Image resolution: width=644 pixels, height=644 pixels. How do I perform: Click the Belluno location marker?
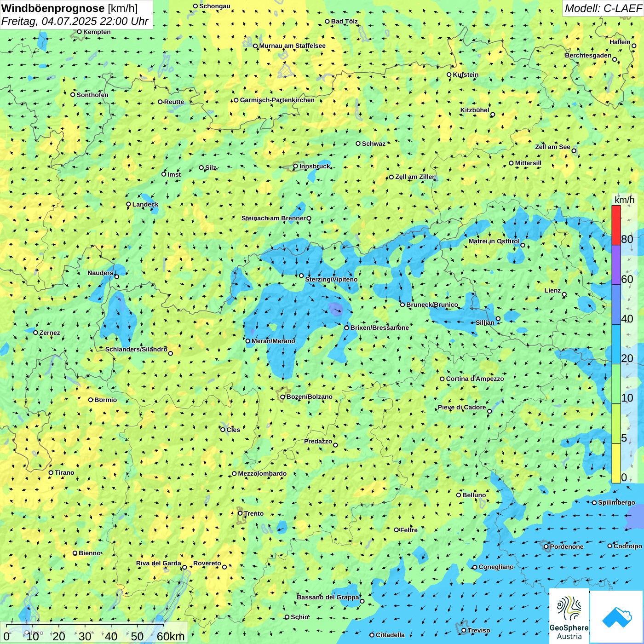click(459, 495)
